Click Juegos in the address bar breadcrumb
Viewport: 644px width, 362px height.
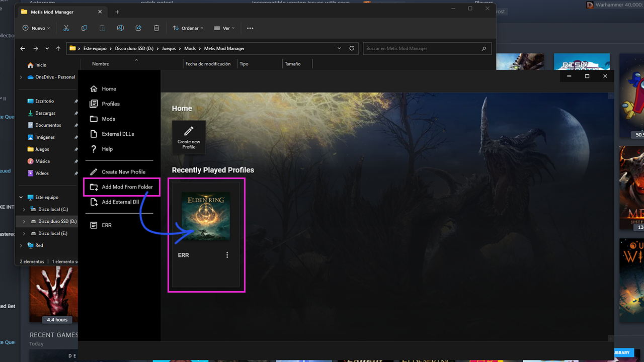pos(169,49)
